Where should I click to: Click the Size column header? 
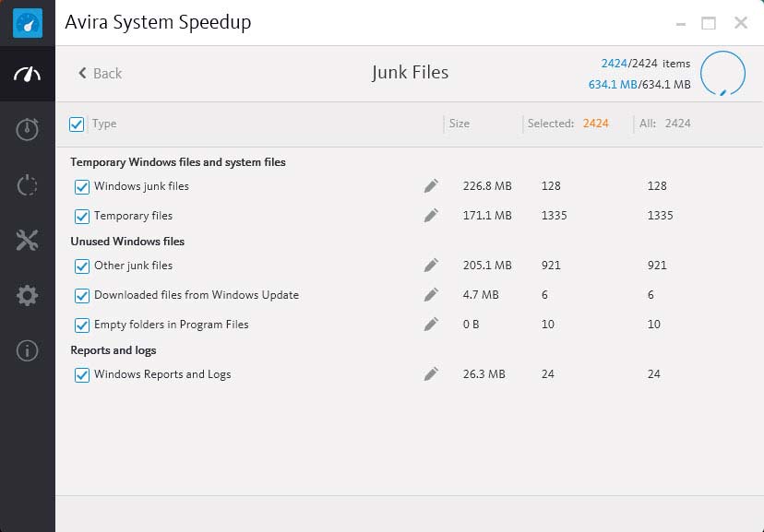[x=460, y=124]
